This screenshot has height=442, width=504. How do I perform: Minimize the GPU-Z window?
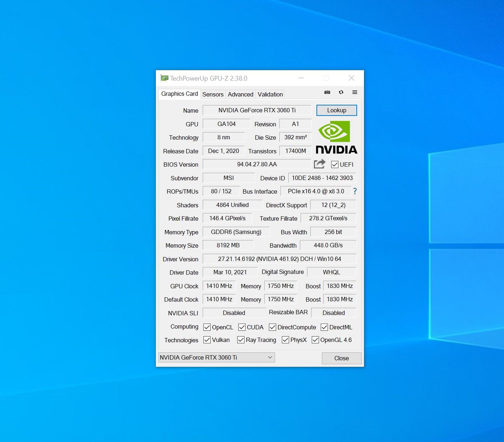[x=301, y=78]
